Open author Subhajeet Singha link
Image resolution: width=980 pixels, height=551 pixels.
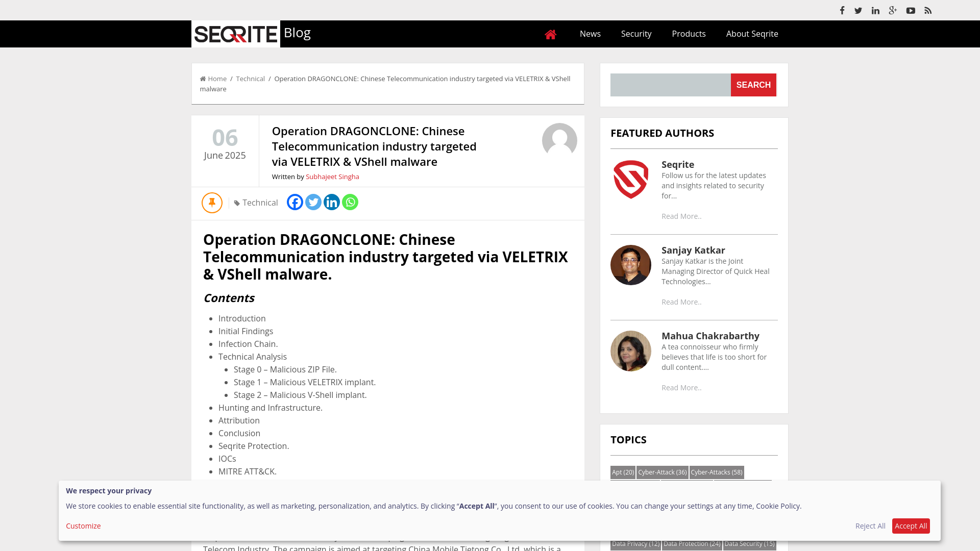tap(332, 177)
